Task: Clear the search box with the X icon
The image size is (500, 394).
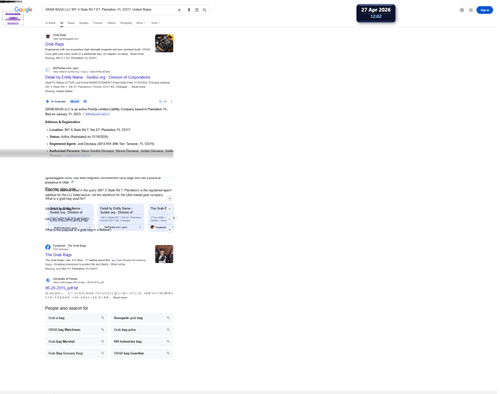Action: [179, 10]
